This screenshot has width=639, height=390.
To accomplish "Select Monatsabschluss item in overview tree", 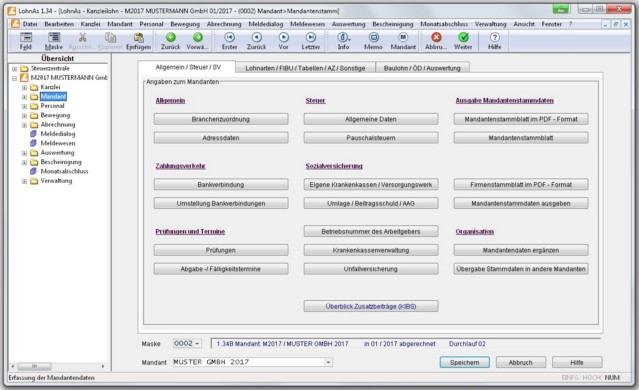I will tap(64, 171).
